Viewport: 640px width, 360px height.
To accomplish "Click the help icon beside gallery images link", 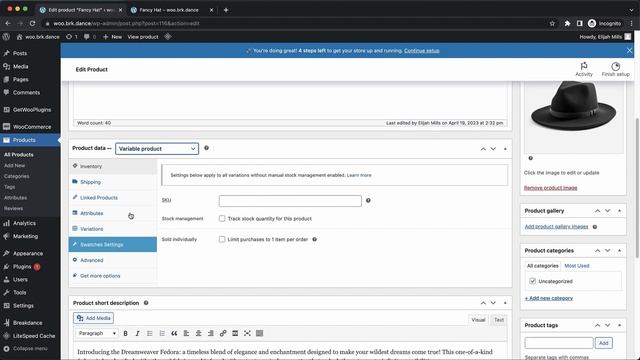I will coord(595,227).
